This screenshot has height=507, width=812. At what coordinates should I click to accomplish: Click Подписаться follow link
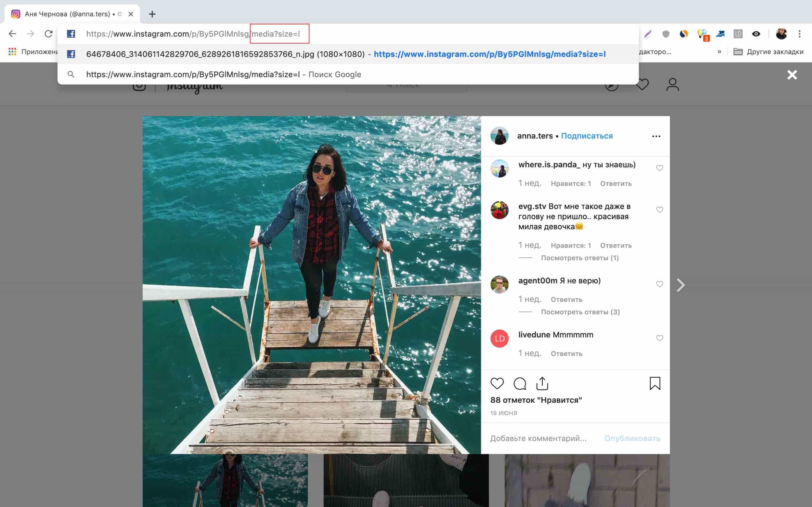tap(586, 136)
